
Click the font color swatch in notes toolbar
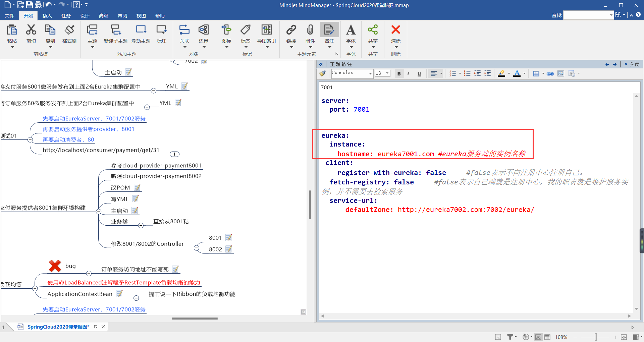[517, 74]
